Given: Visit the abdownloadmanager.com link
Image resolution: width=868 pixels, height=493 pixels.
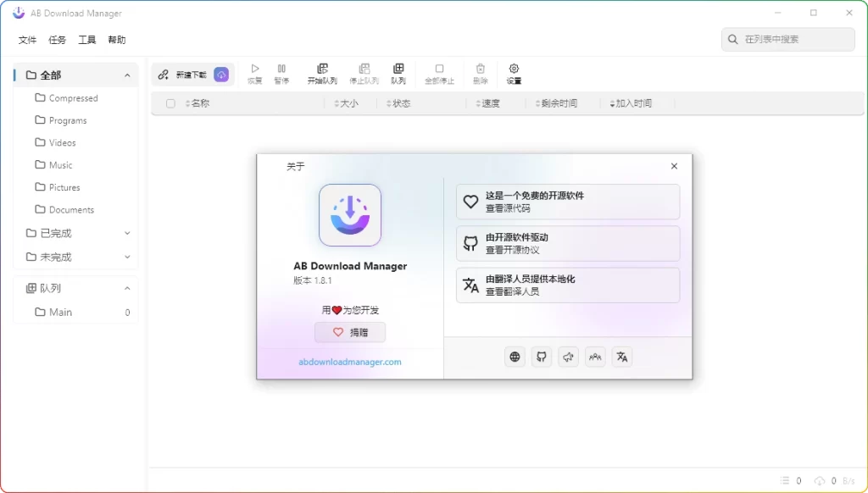Looking at the screenshot, I should click(350, 361).
